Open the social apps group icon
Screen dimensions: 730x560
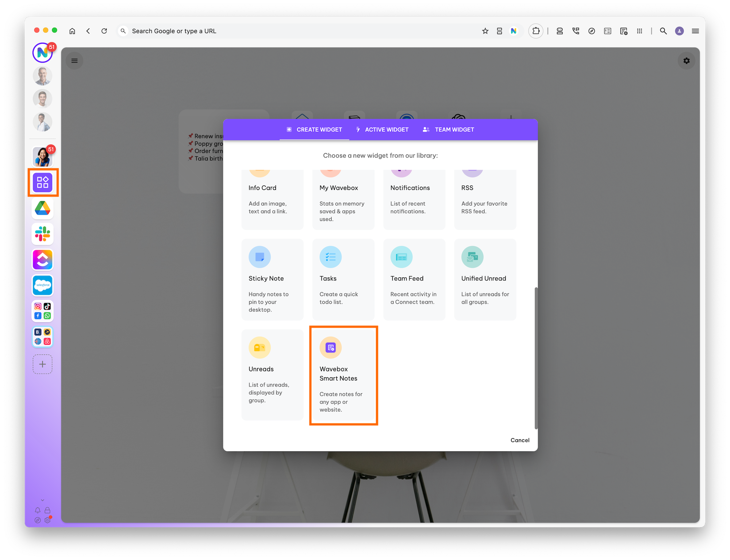(x=43, y=311)
